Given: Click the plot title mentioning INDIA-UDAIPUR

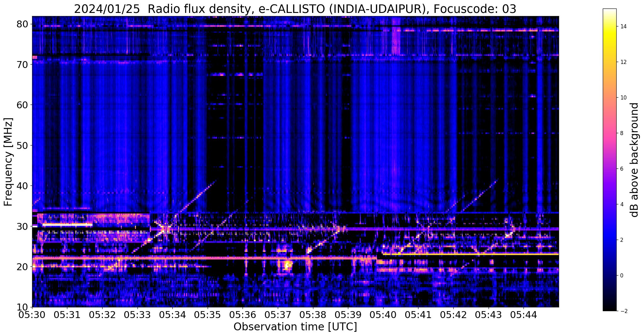Looking at the screenshot, I should coord(295,9).
